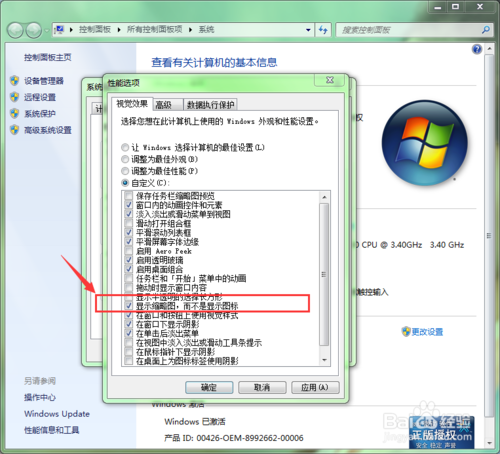This screenshot has width=500, height=454.
Task: Click the refresh icon beside address bar
Action: 323,30
